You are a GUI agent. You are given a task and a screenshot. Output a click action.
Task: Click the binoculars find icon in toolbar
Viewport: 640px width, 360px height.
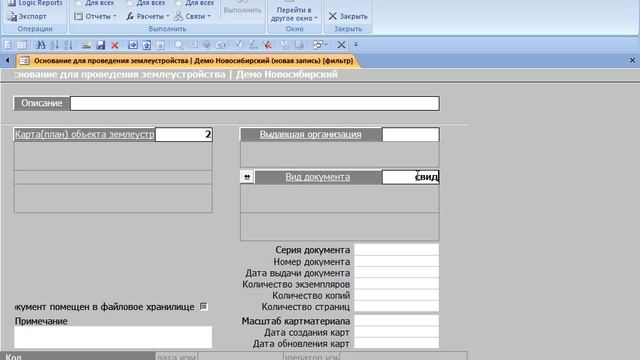(40, 45)
